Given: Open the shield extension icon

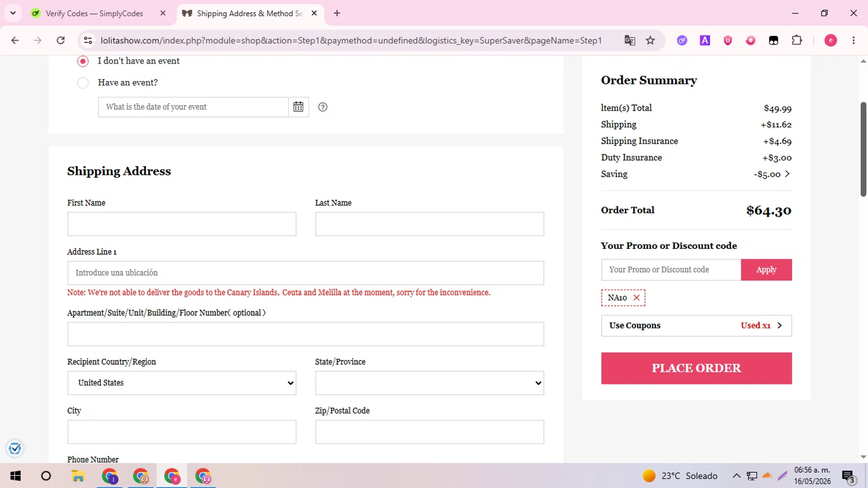Looking at the screenshot, I should pos(728,41).
